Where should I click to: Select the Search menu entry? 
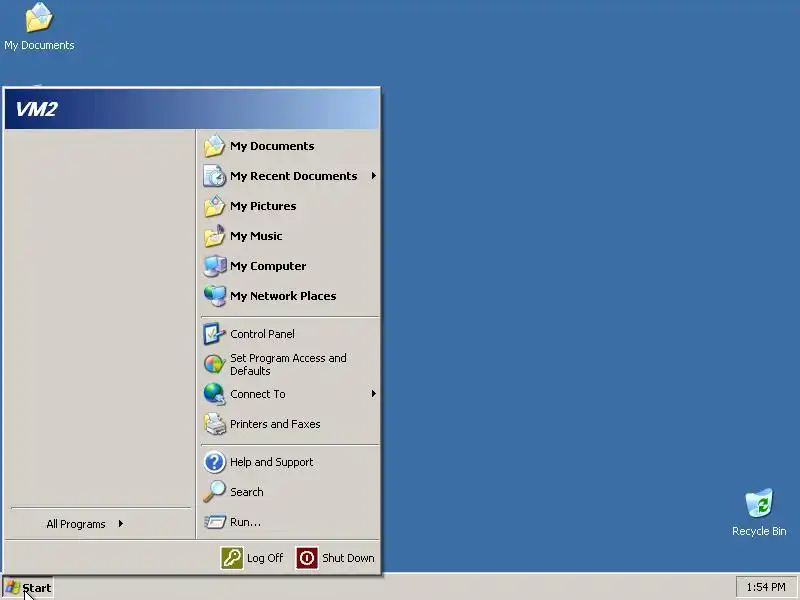(x=290, y=492)
